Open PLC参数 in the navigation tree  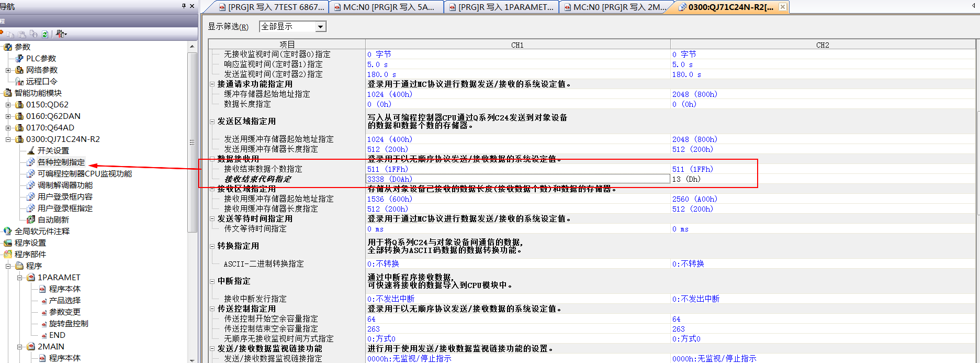tap(41, 58)
